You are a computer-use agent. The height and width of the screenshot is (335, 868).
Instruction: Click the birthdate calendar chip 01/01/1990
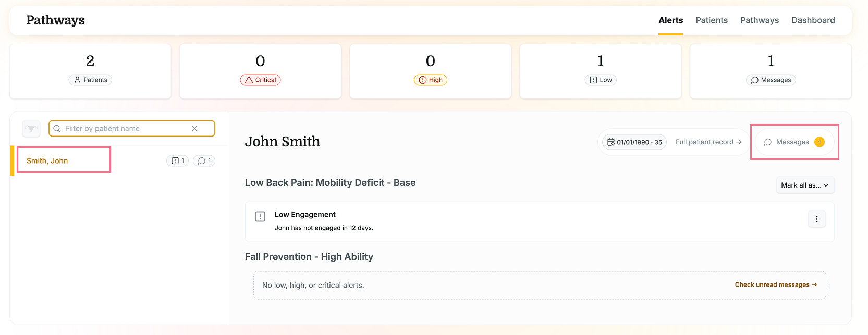(x=634, y=142)
